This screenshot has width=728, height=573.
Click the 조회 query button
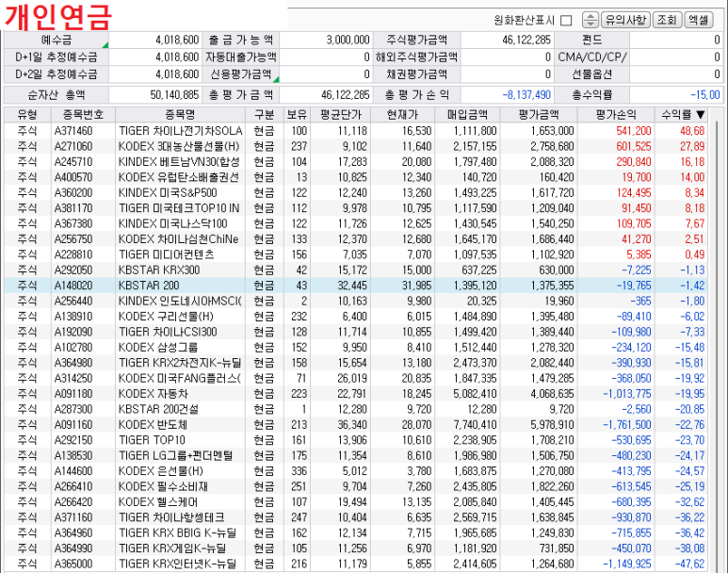(667, 20)
